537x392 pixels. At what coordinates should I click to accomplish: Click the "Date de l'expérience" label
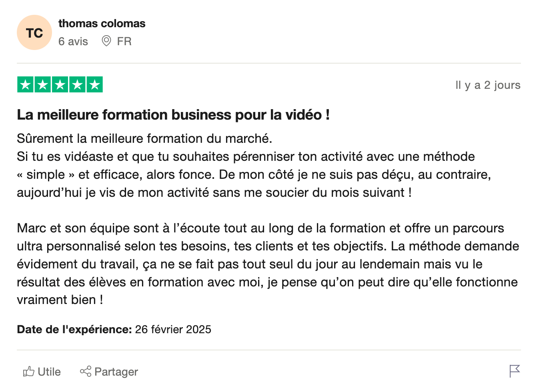point(74,330)
